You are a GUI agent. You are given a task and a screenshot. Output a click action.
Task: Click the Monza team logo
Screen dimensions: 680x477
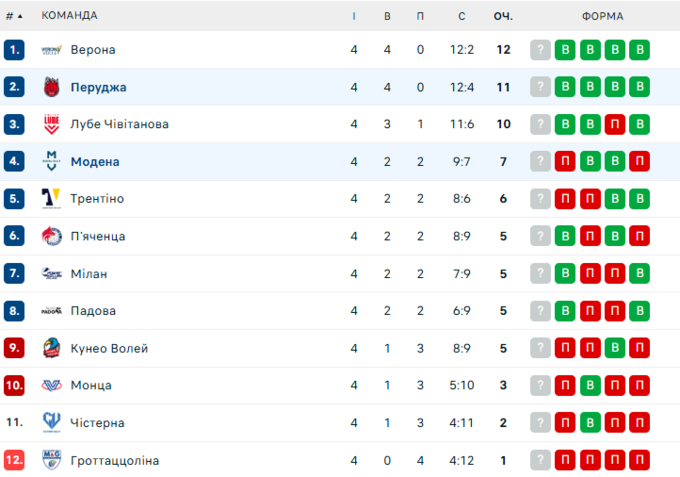[52, 385]
